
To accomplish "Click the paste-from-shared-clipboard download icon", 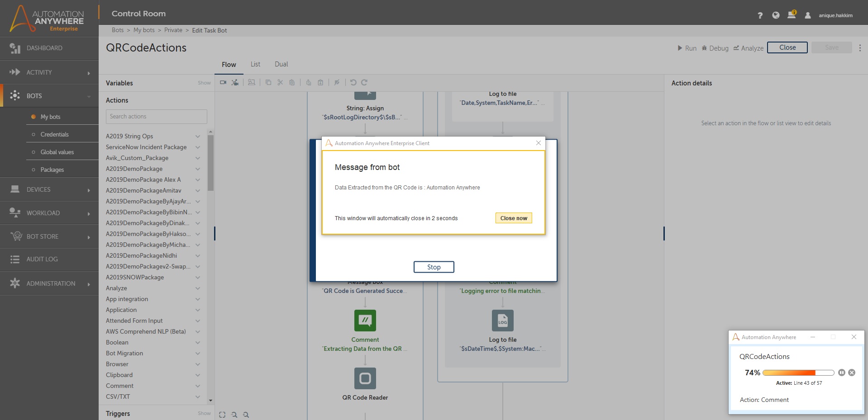I will (x=320, y=82).
